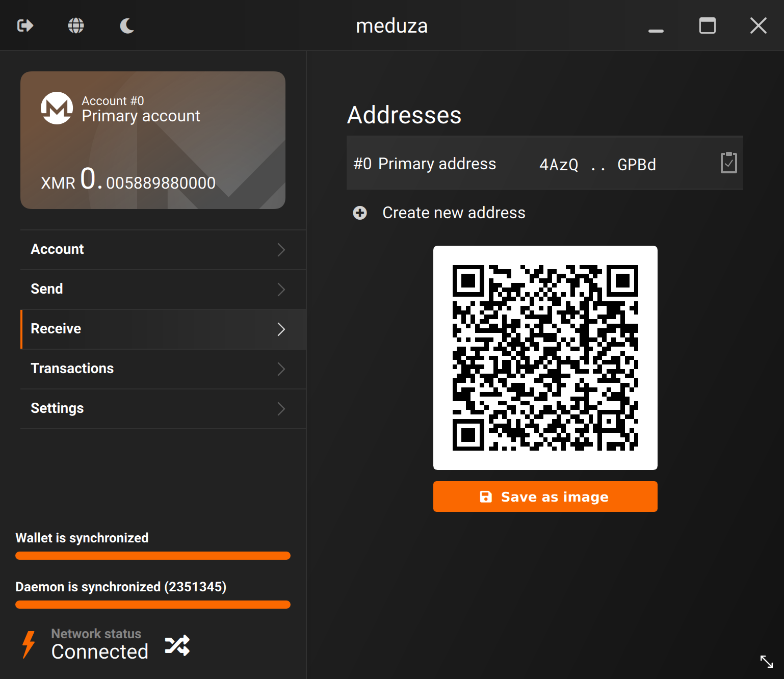Click the shuffle node switch icon
This screenshot has height=679, width=784.
click(177, 645)
